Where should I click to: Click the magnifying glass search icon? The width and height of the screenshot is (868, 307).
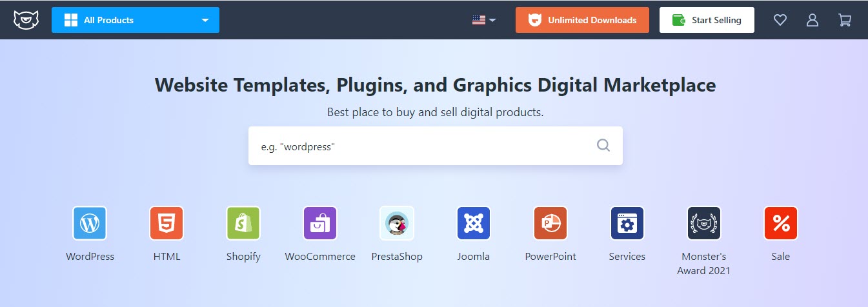pyautogui.click(x=603, y=146)
